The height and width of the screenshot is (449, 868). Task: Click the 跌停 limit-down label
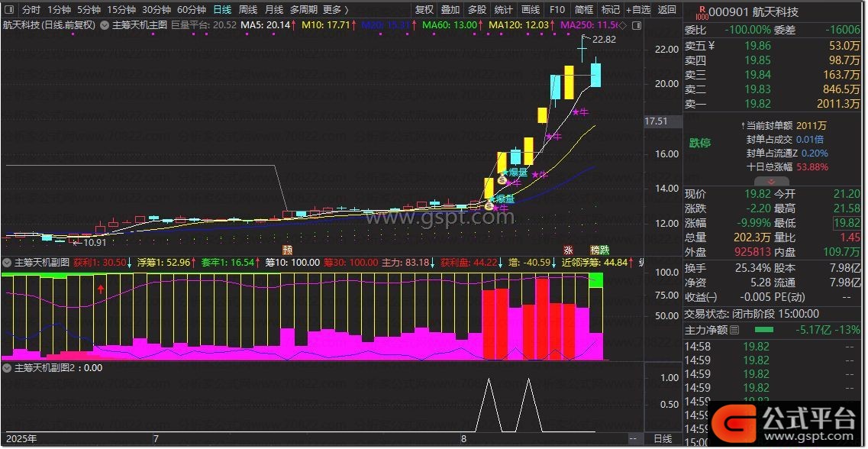pos(700,144)
